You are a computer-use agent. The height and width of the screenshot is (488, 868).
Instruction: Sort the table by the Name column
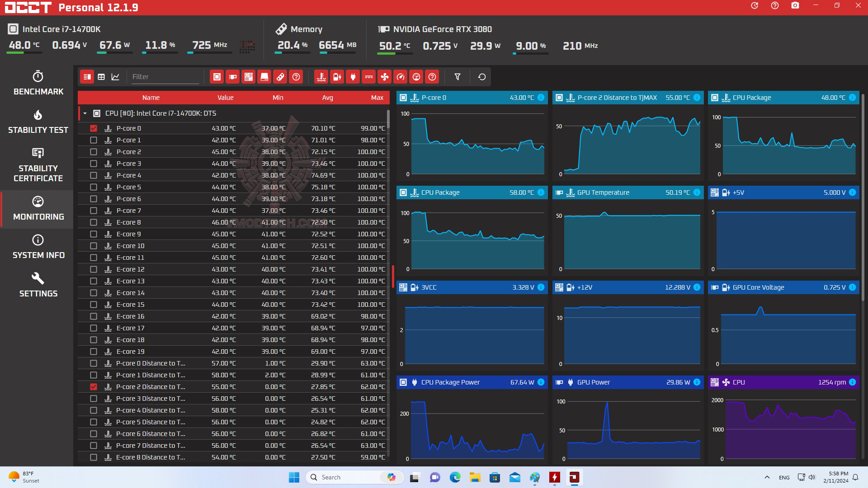pos(151,98)
